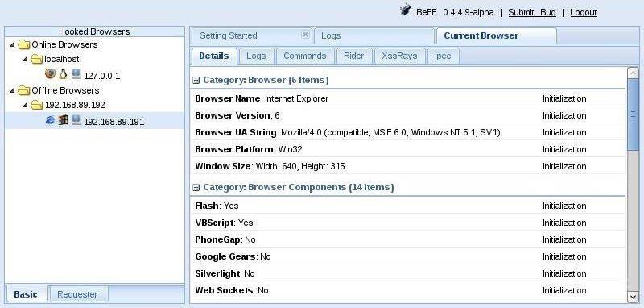The width and height of the screenshot is (644, 308).
Task: Click the Submit Bug link
Action: click(x=532, y=12)
